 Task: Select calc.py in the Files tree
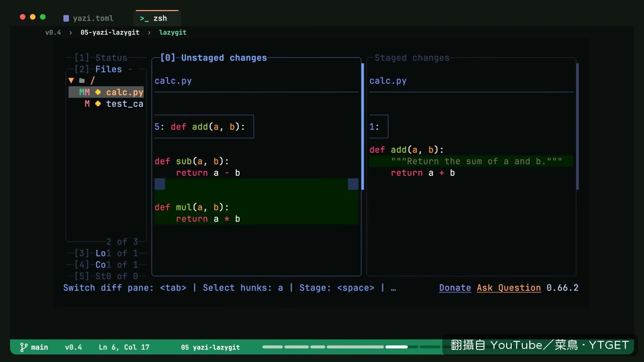point(106,93)
